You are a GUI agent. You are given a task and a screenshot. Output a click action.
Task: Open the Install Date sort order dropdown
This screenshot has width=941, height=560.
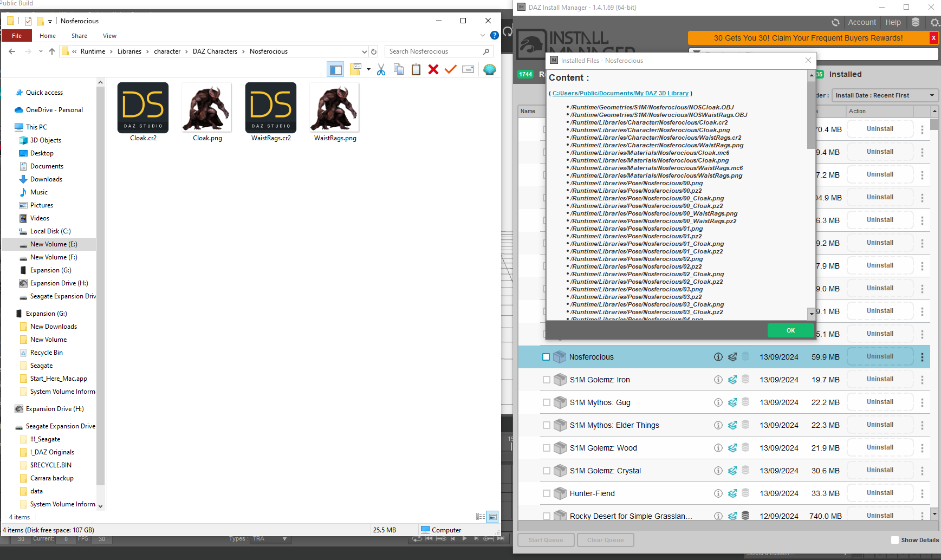coord(885,95)
